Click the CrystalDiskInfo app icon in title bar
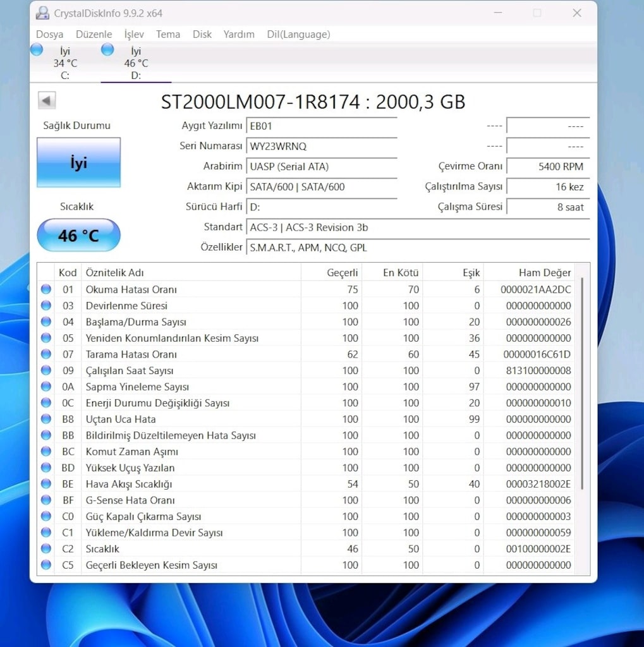The height and width of the screenshot is (647, 644). coord(42,13)
